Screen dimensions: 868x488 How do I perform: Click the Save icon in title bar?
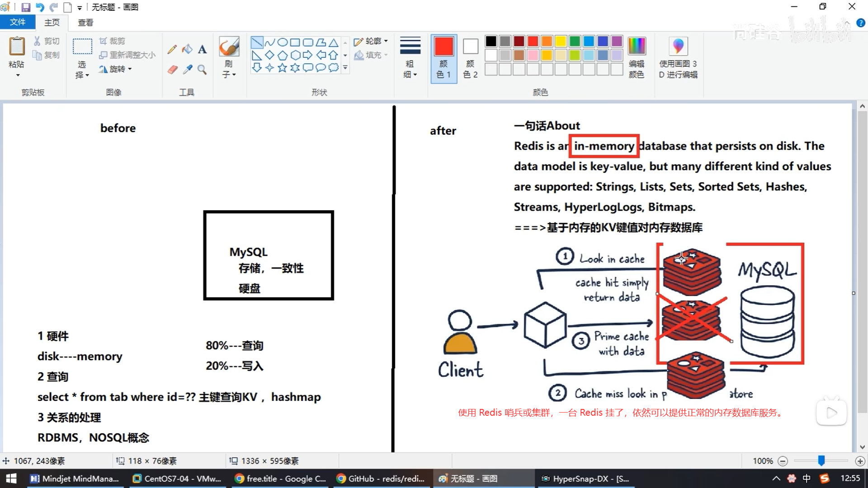pos(26,7)
